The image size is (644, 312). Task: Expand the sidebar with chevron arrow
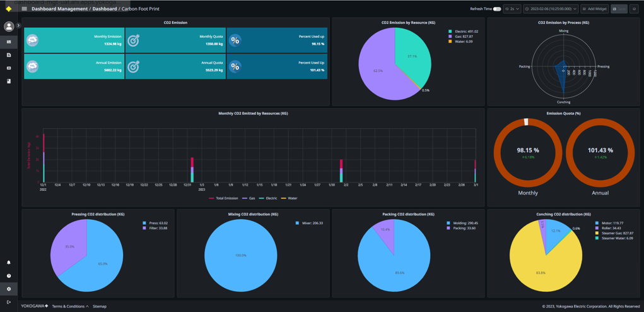click(x=18, y=26)
